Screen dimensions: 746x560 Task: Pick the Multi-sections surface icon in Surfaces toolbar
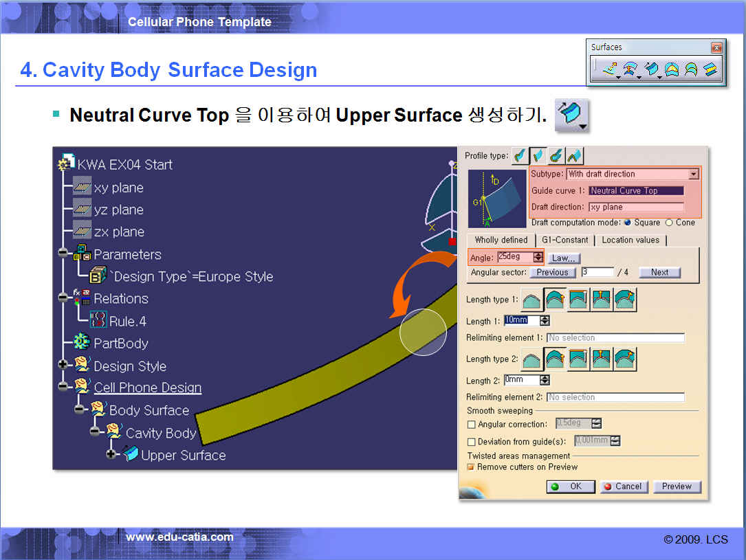coord(691,69)
